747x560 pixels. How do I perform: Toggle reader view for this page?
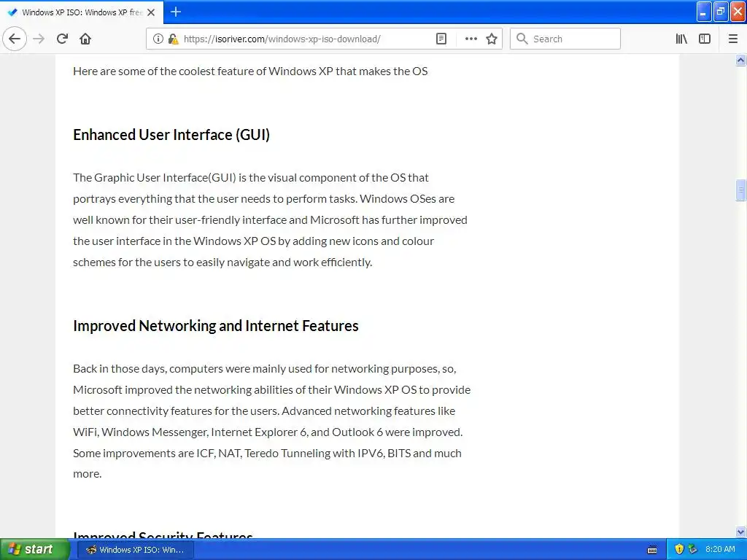pos(441,39)
